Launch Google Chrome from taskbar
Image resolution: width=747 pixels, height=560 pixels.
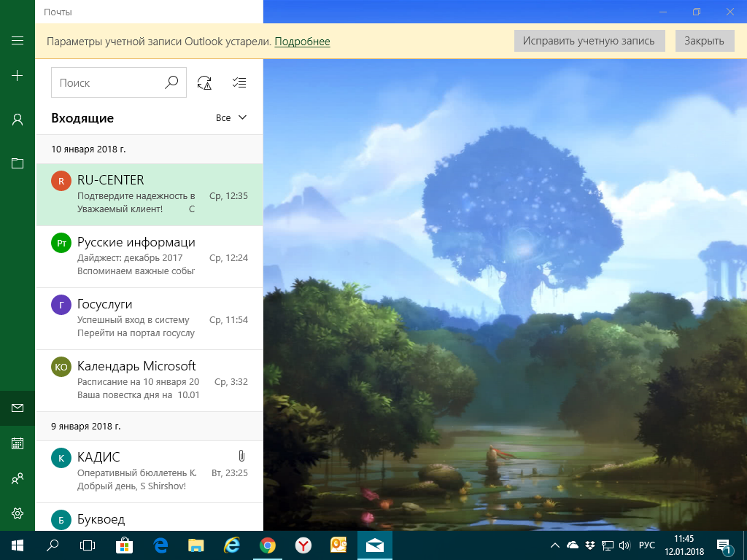tap(267, 545)
